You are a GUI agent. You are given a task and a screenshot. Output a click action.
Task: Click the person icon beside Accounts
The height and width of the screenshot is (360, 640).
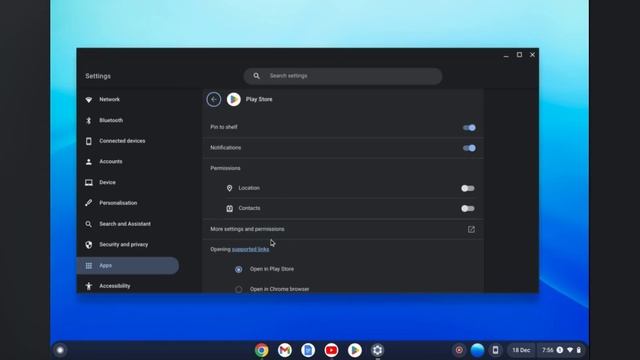click(x=89, y=162)
